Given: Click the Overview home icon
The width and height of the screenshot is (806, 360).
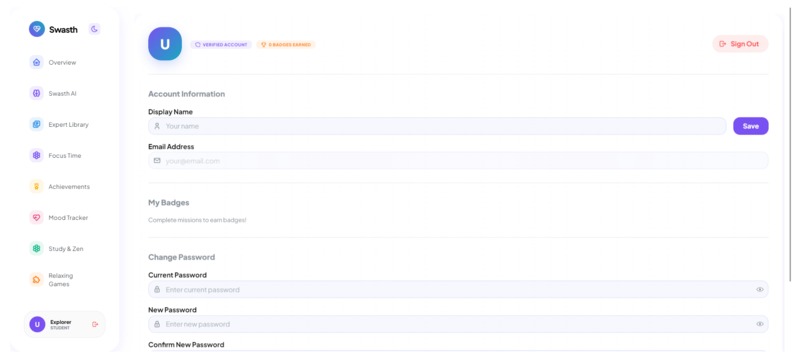Looking at the screenshot, I should click(x=36, y=62).
